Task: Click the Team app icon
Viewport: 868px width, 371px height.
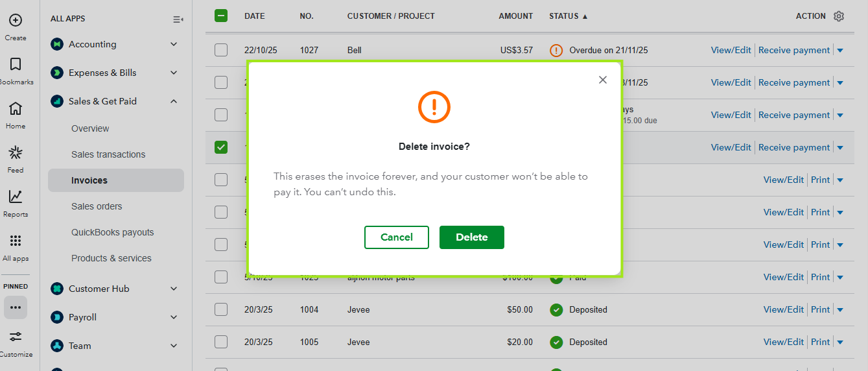Action: pos(57,346)
